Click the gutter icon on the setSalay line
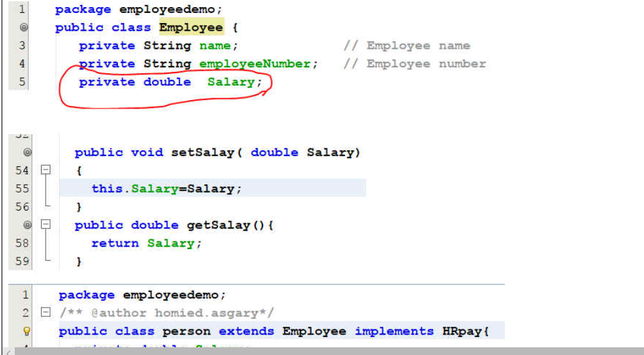 click(27, 152)
